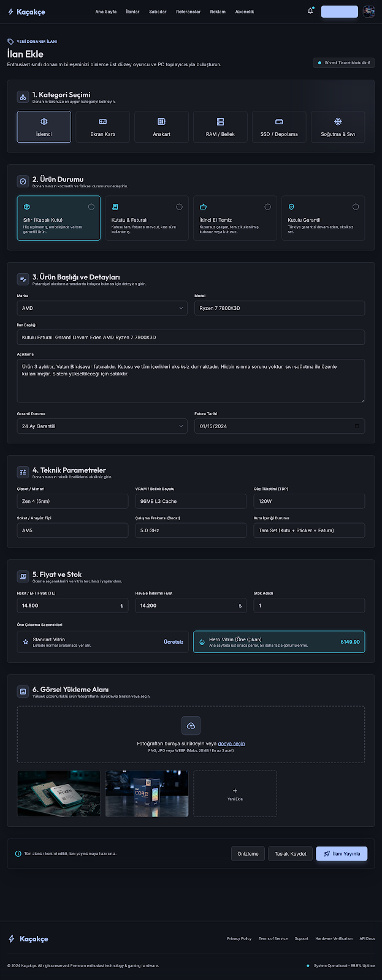Open the Support footer link

[302, 939]
